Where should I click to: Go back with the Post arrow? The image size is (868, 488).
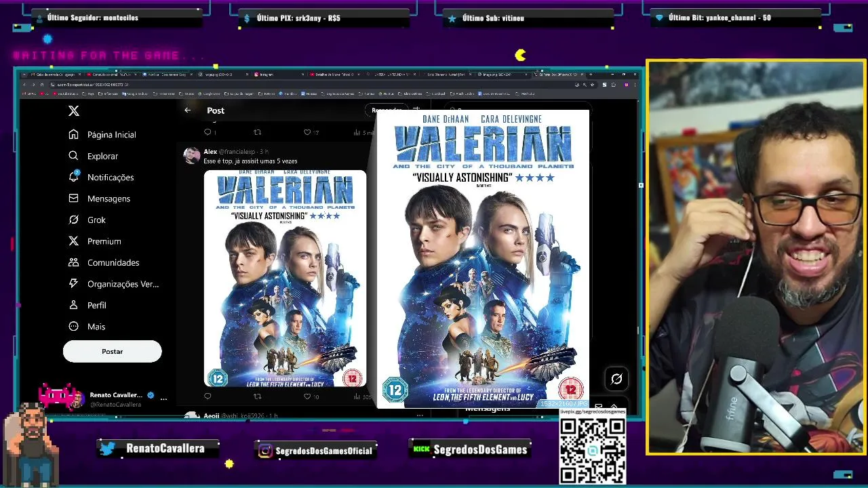(188, 110)
